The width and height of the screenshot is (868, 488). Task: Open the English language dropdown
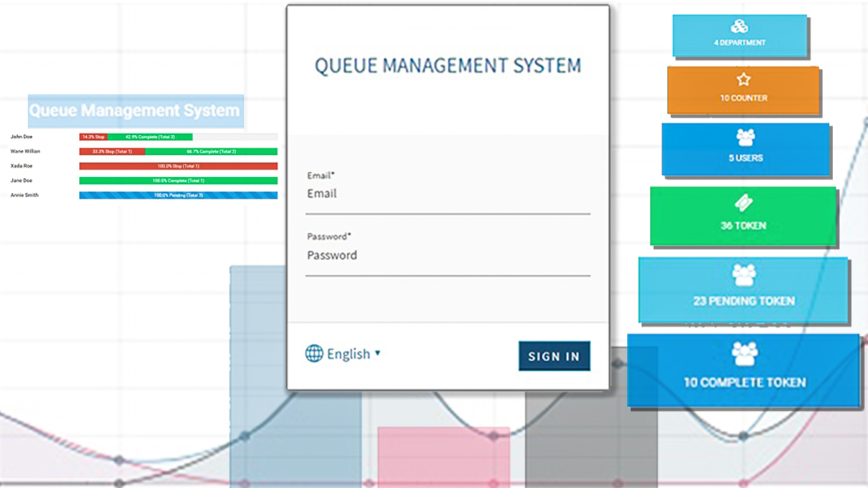[349, 354]
